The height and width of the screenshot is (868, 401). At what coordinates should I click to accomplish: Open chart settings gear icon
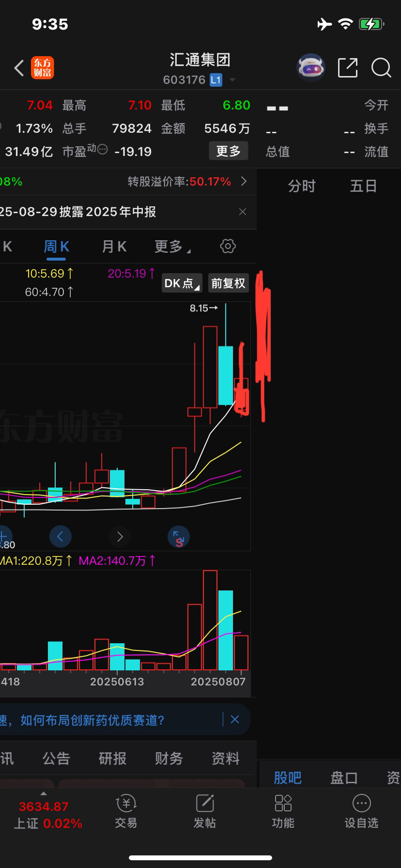(x=228, y=246)
